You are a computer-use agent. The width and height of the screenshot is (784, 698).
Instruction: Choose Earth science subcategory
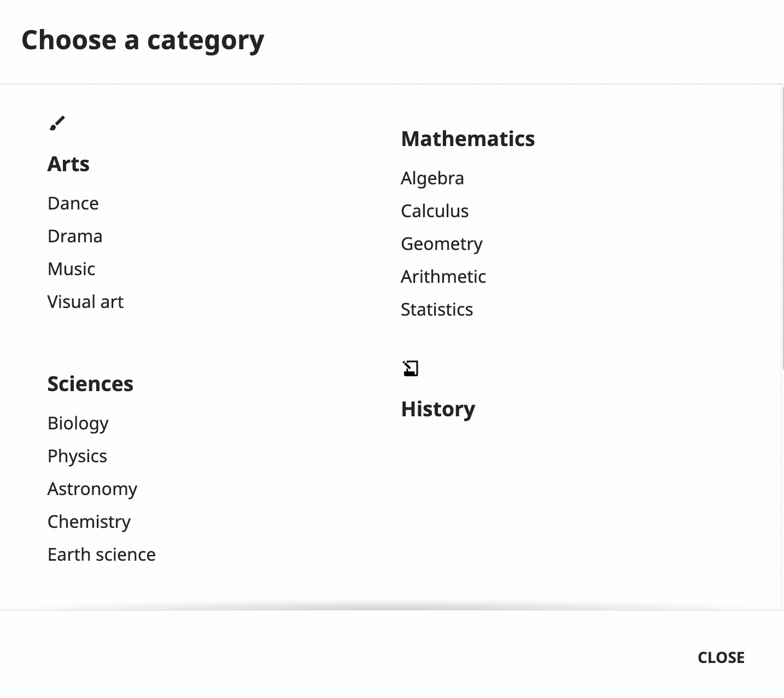tap(102, 555)
